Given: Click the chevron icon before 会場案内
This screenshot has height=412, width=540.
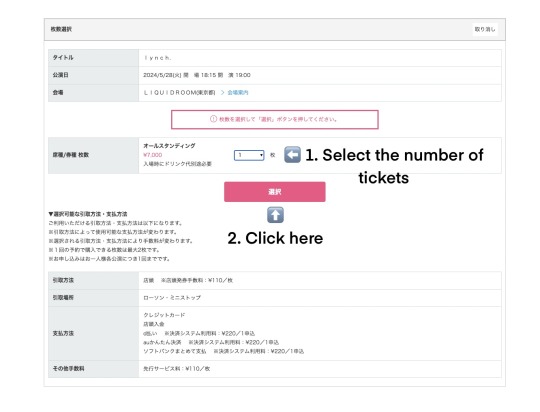Looking at the screenshot, I should 222,93.
